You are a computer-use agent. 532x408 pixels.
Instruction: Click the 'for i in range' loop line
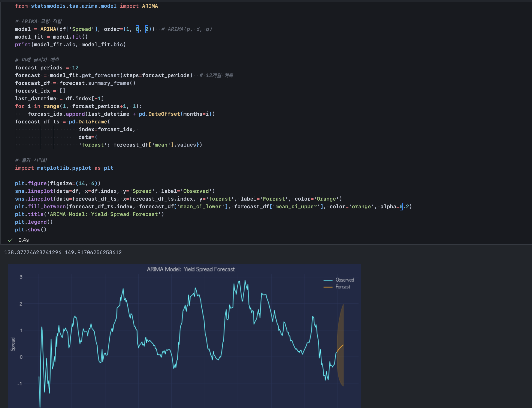[78, 106]
